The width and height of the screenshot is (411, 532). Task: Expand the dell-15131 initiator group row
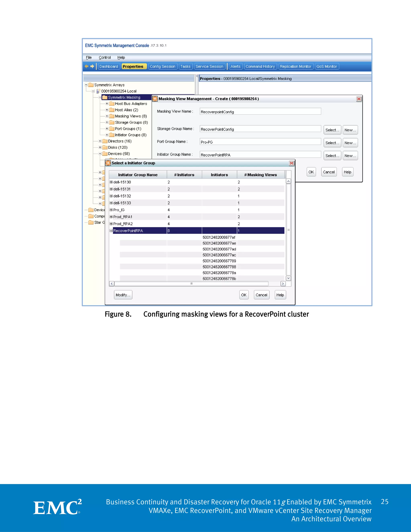111,189
